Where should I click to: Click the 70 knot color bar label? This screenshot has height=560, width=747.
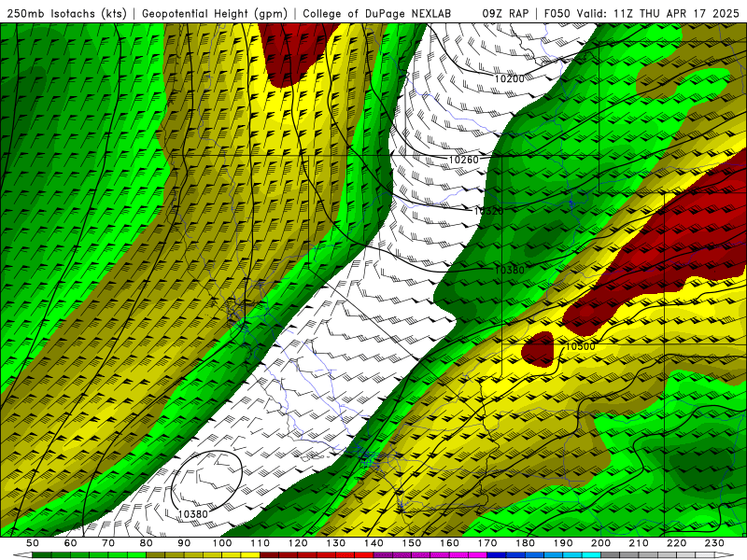tap(108, 543)
